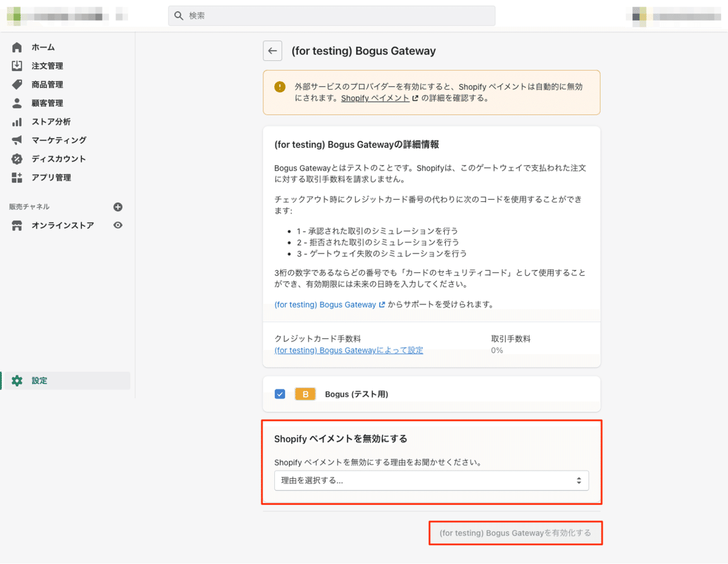Click the analytics bar chart icon (ストア分析)

point(17,122)
